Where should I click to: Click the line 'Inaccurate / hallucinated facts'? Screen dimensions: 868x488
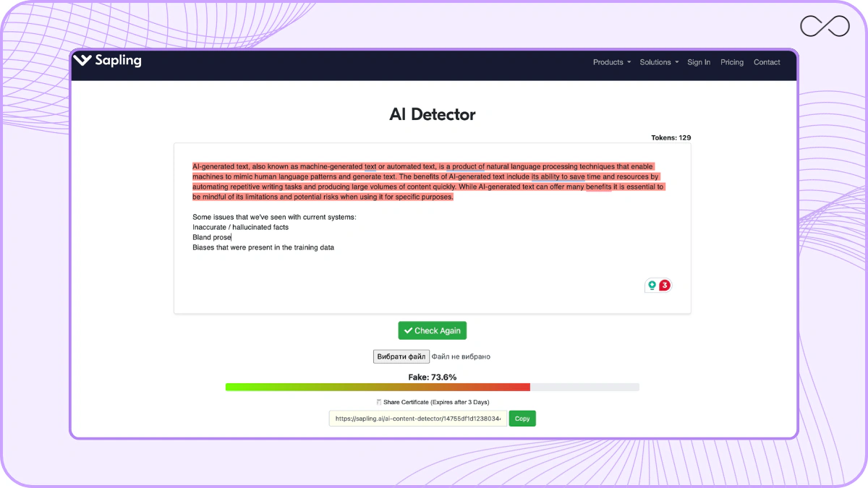[240, 227]
